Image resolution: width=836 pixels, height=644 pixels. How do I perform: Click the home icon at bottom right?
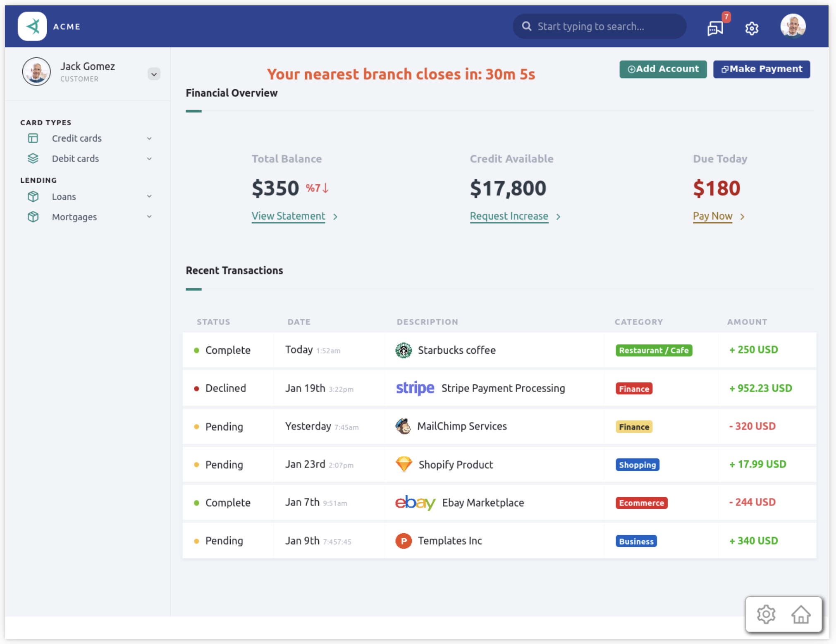800,614
